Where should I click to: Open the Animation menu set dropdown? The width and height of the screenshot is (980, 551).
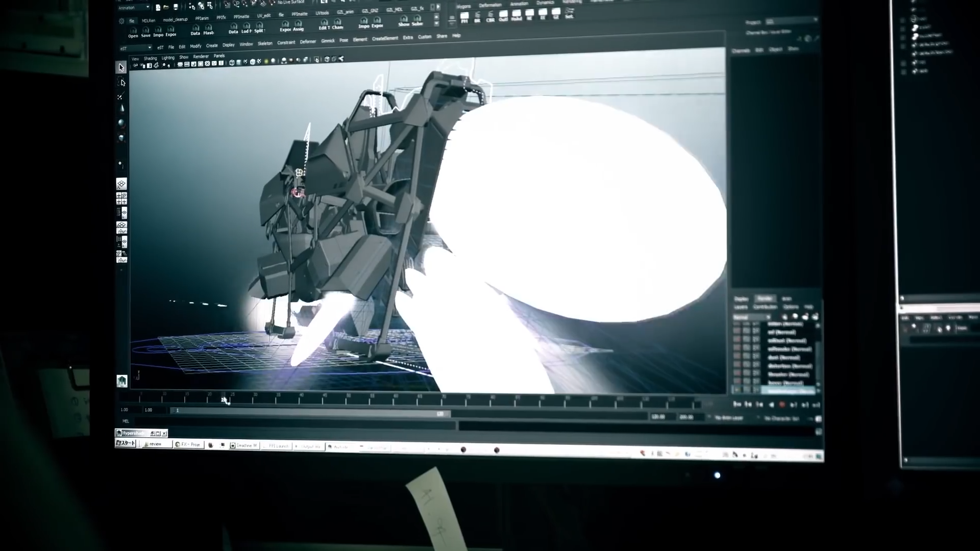(x=134, y=8)
